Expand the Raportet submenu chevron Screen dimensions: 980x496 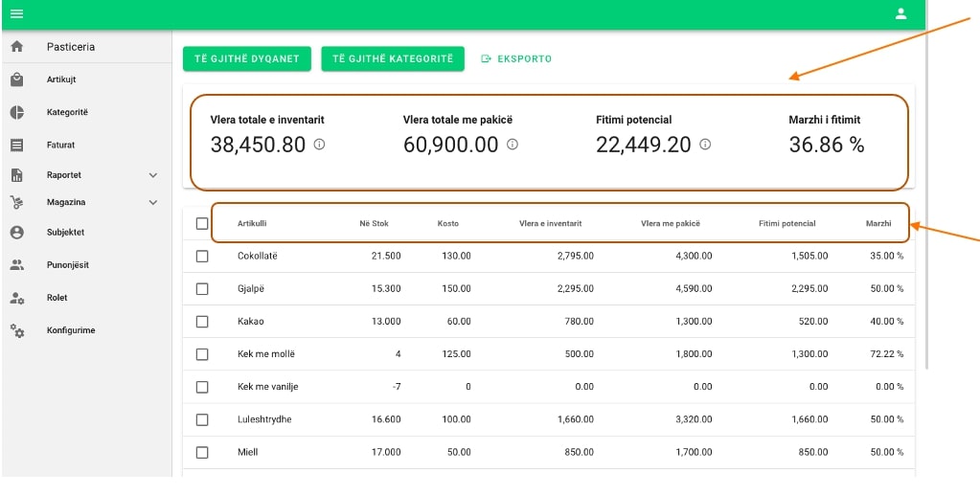tap(153, 175)
